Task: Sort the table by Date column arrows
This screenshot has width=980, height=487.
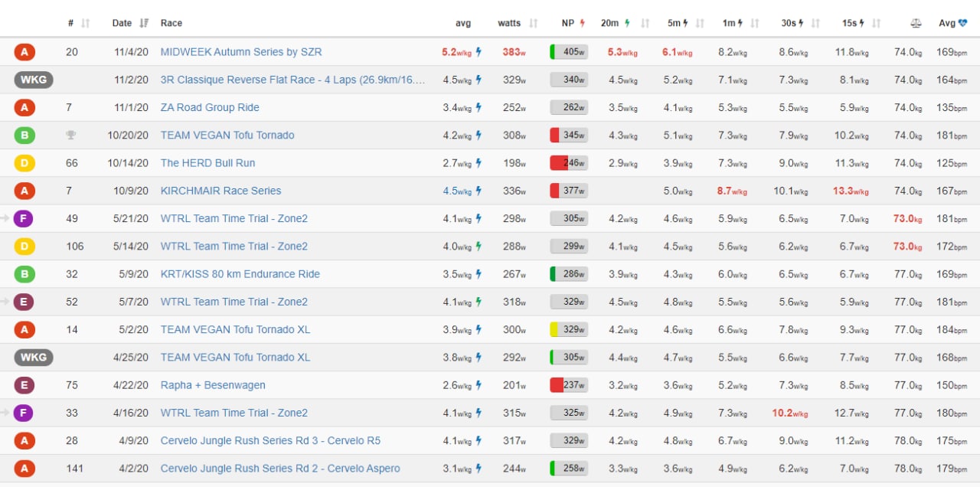Action: pos(144,23)
